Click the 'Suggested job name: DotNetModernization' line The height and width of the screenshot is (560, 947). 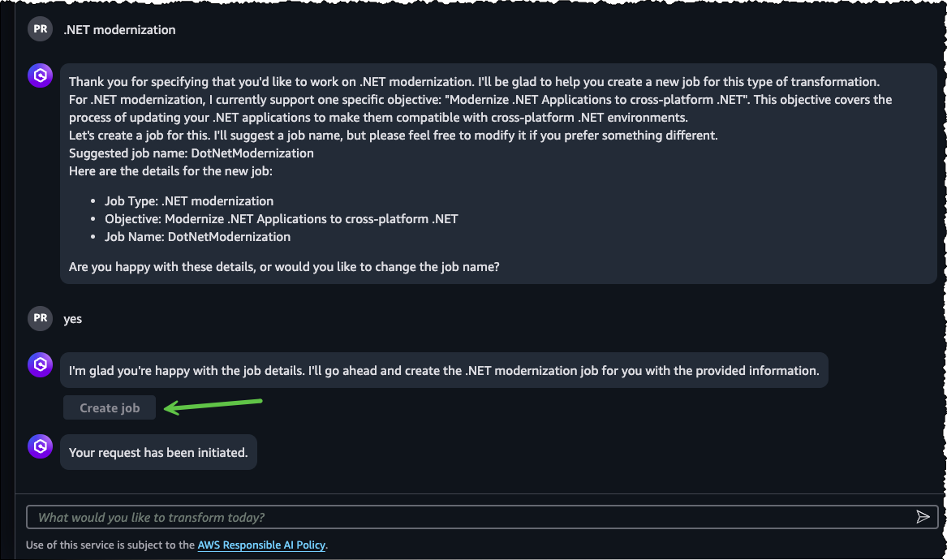192,153
